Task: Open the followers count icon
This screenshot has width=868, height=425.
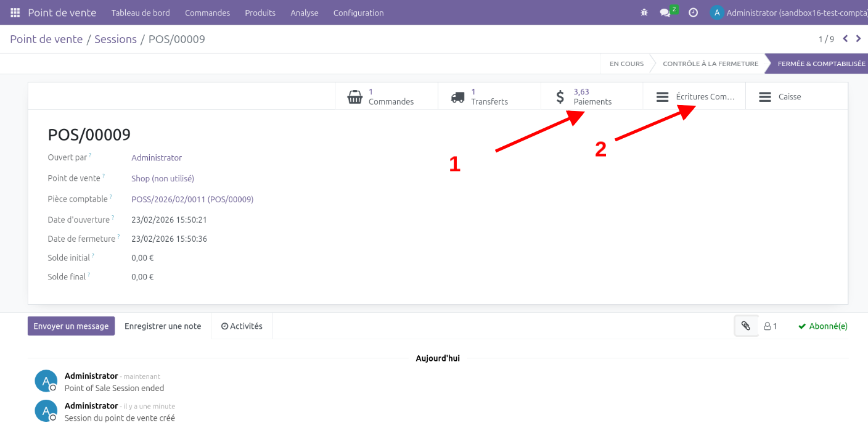Action: tap(770, 326)
